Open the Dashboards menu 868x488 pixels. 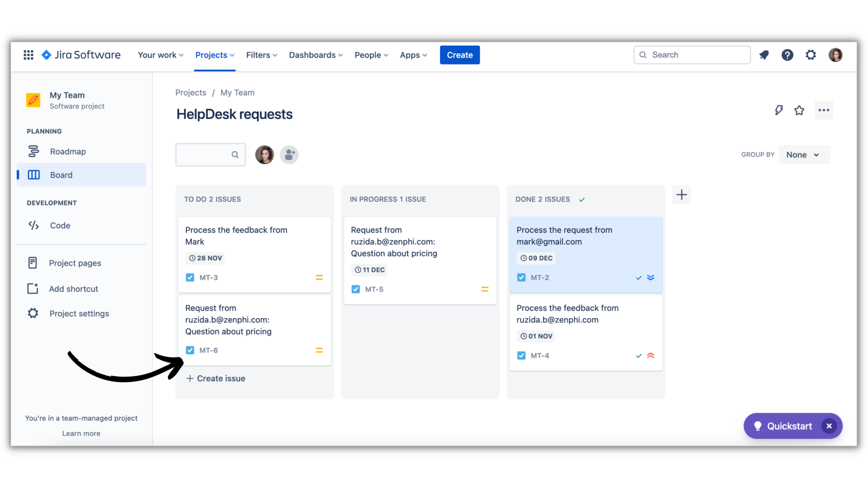click(315, 55)
